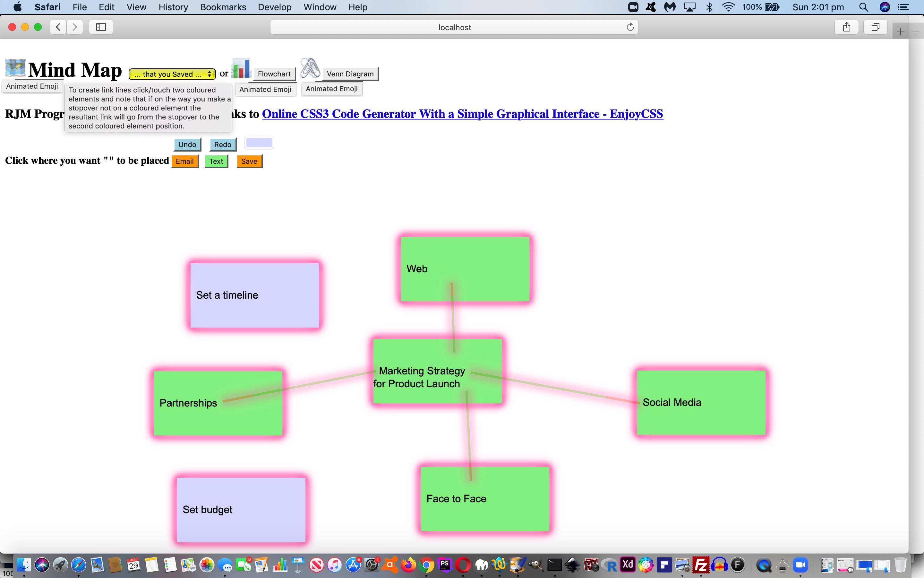Go forward with Safari's forward arrow
The image size is (924, 578).
[x=75, y=27]
